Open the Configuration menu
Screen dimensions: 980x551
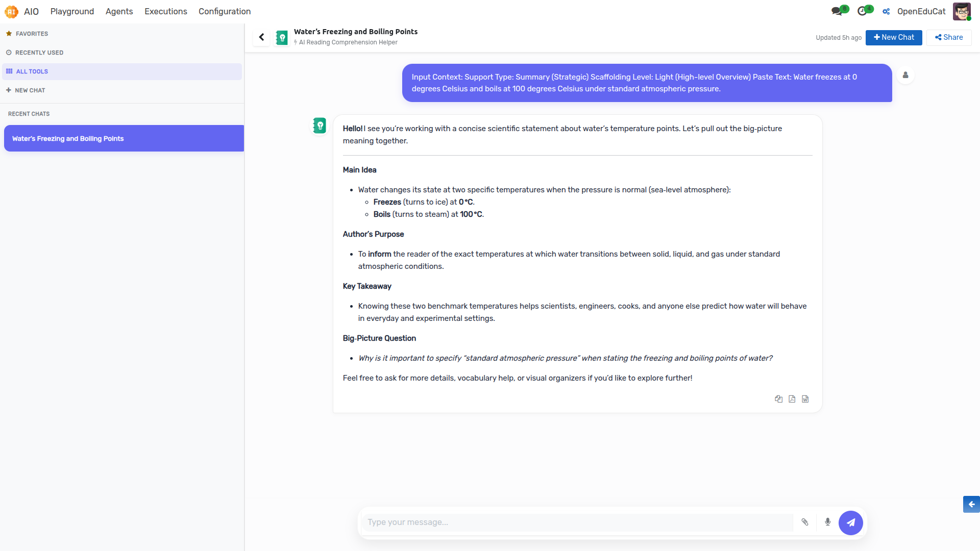pyautogui.click(x=225, y=11)
